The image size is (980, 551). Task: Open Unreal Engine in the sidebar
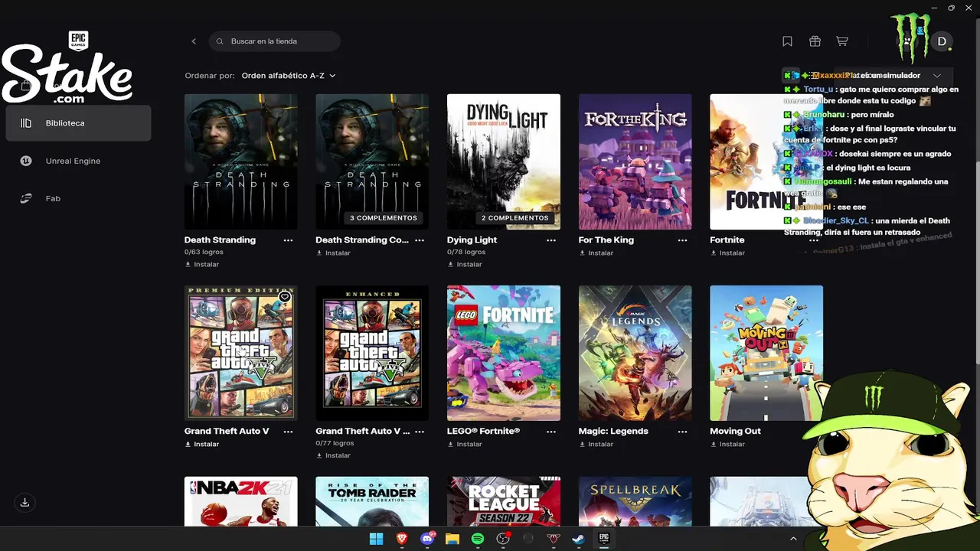coord(73,161)
